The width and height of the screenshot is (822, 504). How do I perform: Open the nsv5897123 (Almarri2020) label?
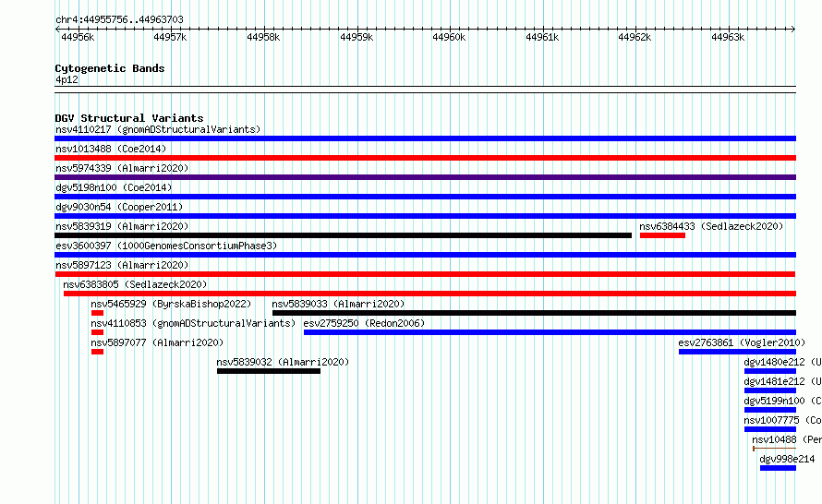122,265
